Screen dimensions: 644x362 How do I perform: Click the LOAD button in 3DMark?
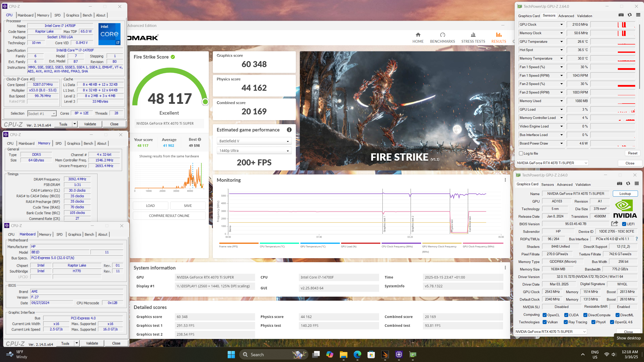pyautogui.click(x=150, y=206)
